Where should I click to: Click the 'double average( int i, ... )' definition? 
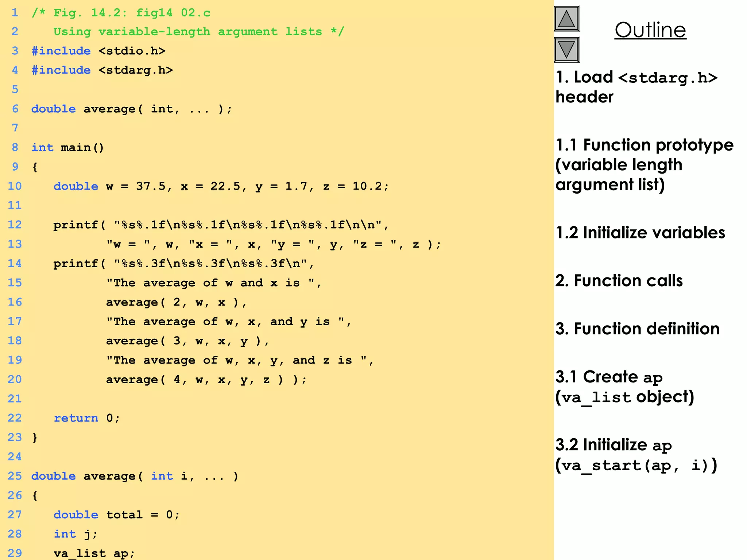[135, 476]
